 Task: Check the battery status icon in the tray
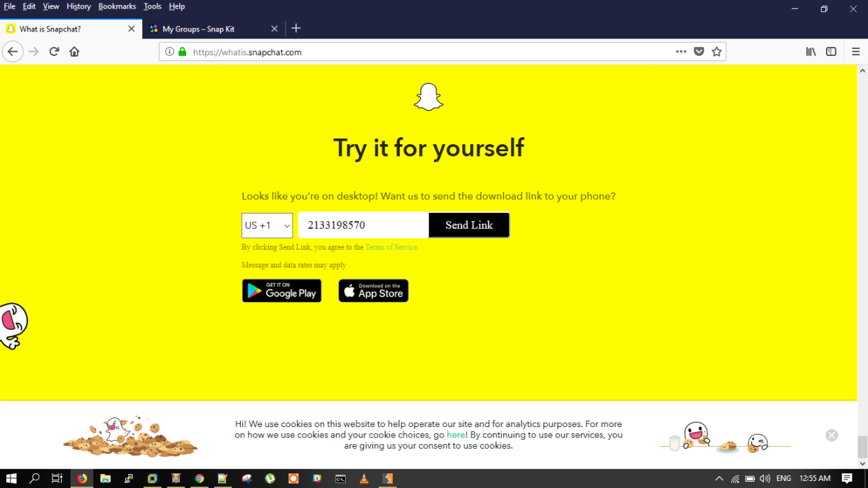click(750, 479)
